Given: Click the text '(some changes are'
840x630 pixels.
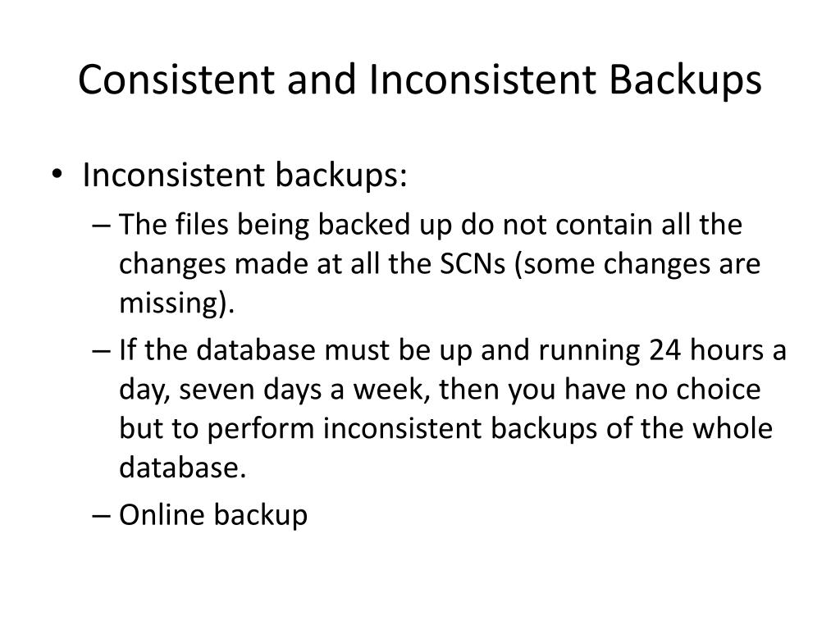Looking at the screenshot, I should click(x=637, y=264).
